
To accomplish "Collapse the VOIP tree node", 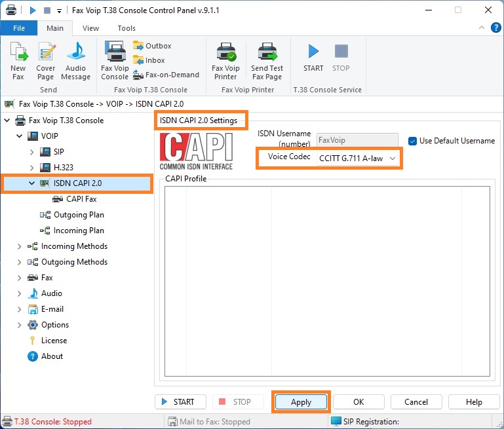I will pos(19,136).
